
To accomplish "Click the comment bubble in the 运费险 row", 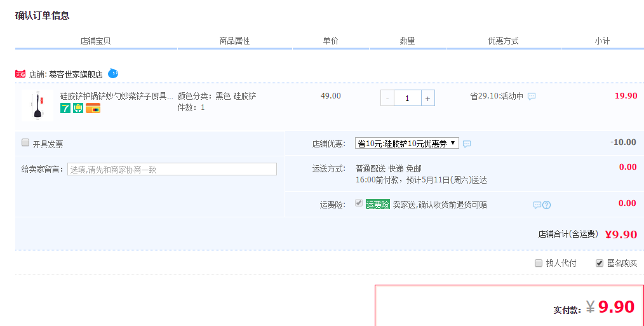I will [537, 205].
